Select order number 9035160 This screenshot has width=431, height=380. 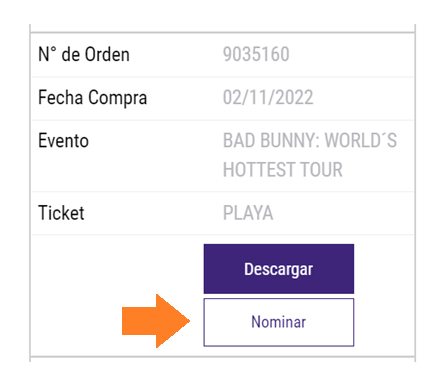256,54
